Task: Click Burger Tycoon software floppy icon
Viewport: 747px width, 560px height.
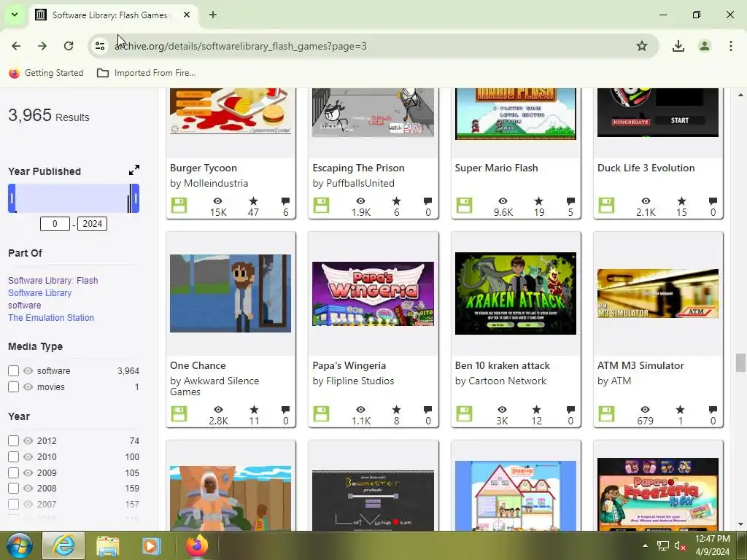Action: (179, 206)
